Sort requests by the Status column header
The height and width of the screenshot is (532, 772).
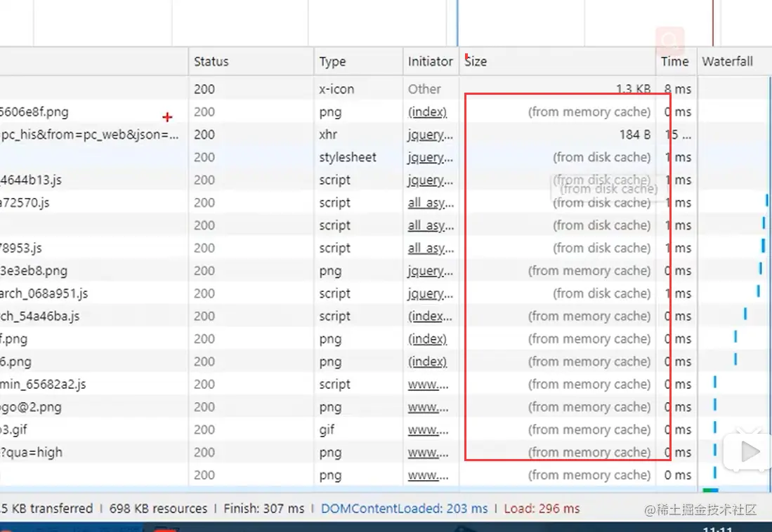click(251, 62)
